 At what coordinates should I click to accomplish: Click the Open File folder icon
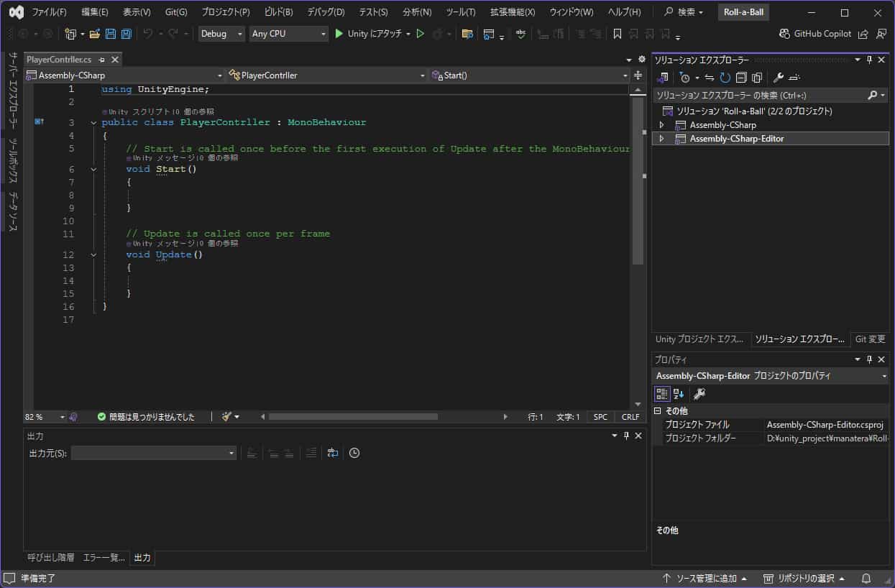click(x=94, y=34)
